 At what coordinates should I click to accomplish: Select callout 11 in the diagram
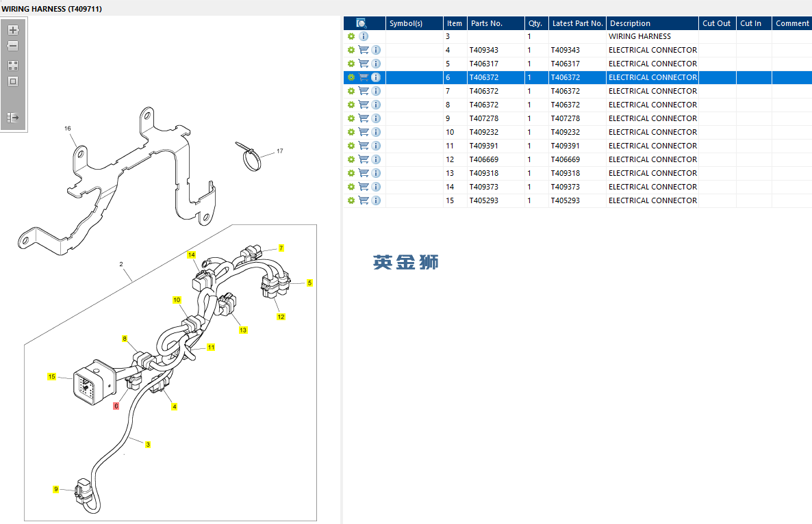click(211, 347)
